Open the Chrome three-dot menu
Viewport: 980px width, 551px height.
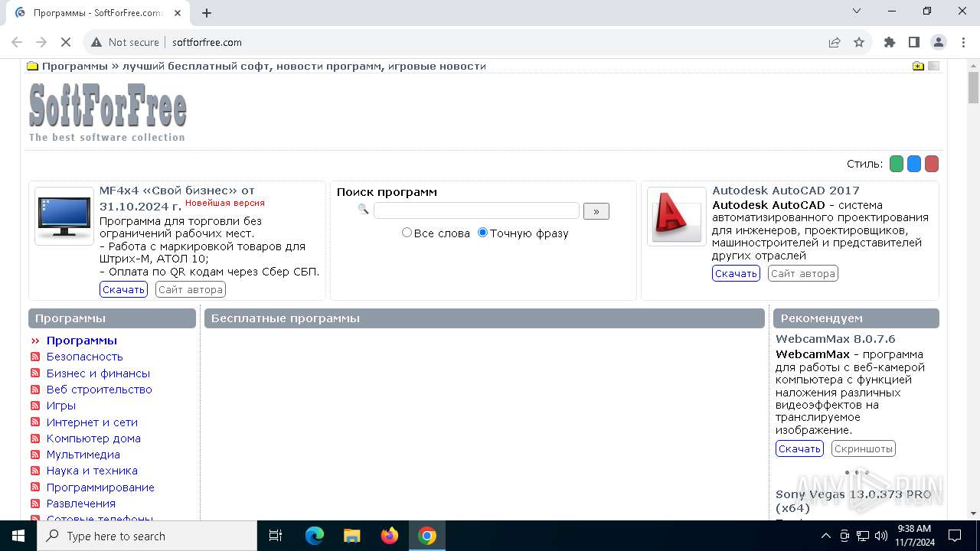(x=963, y=42)
